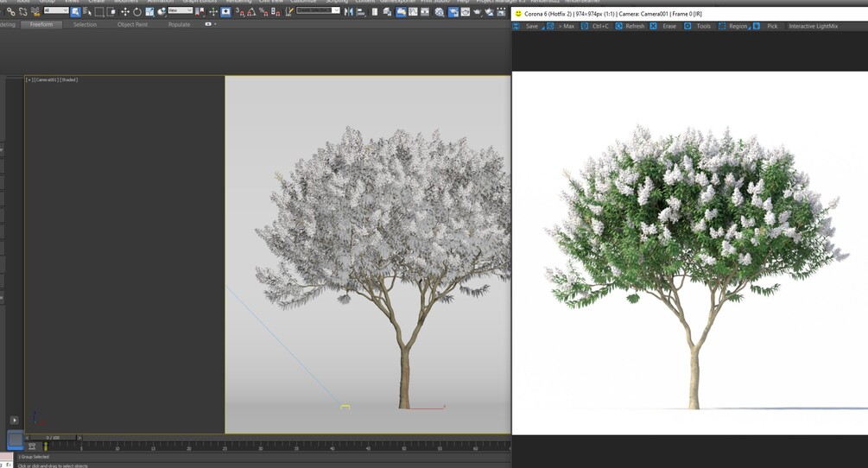868x468 pixels.
Task: Open the Object Paint ribbon tab
Action: coord(132,24)
